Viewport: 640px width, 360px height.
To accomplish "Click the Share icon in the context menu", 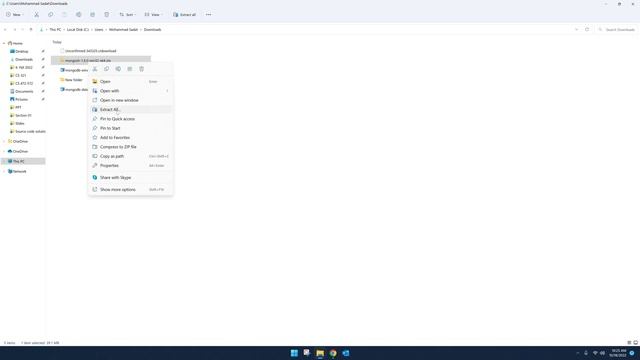I will [130, 69].
